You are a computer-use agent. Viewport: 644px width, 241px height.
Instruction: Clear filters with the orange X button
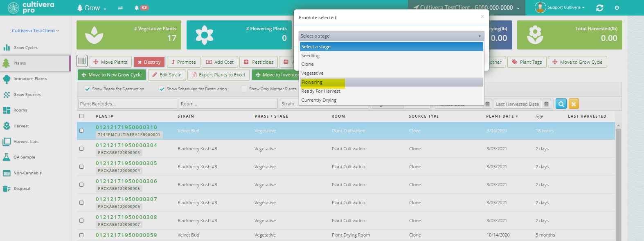click(x=574, y=104)
